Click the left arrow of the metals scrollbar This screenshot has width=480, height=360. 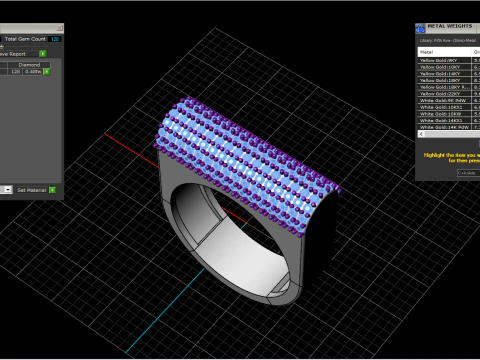point(421,134)
